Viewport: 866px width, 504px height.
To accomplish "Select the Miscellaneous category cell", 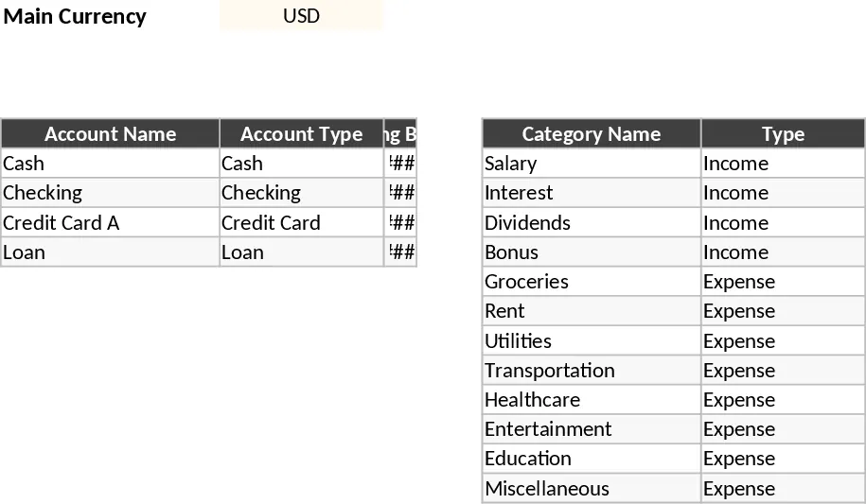I will tap(592, 489).
